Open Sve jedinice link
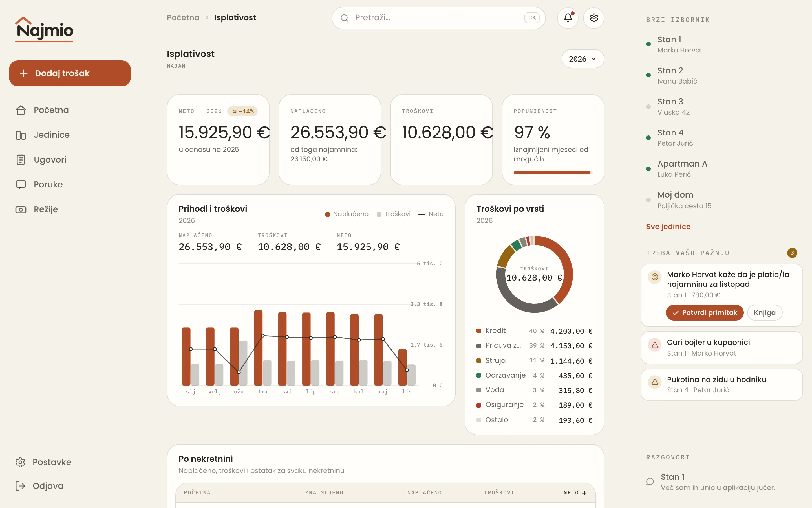812x508 pixels. 668,226
